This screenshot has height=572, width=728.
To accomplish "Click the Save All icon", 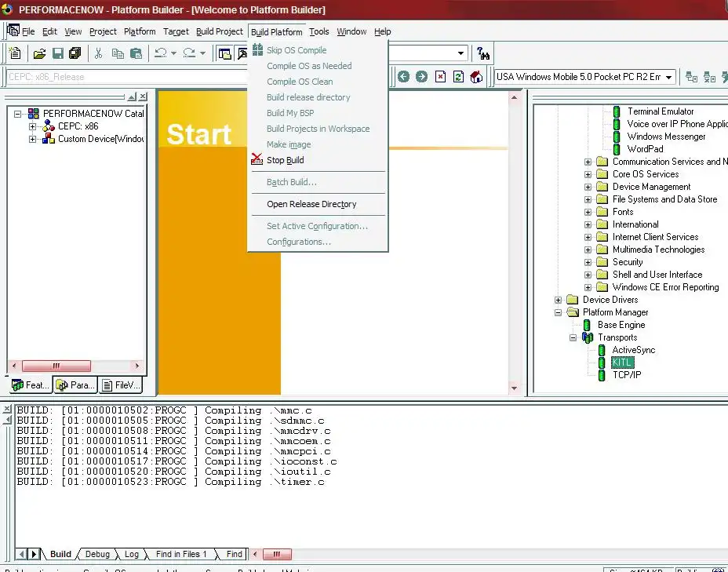I will click(75, 53).
